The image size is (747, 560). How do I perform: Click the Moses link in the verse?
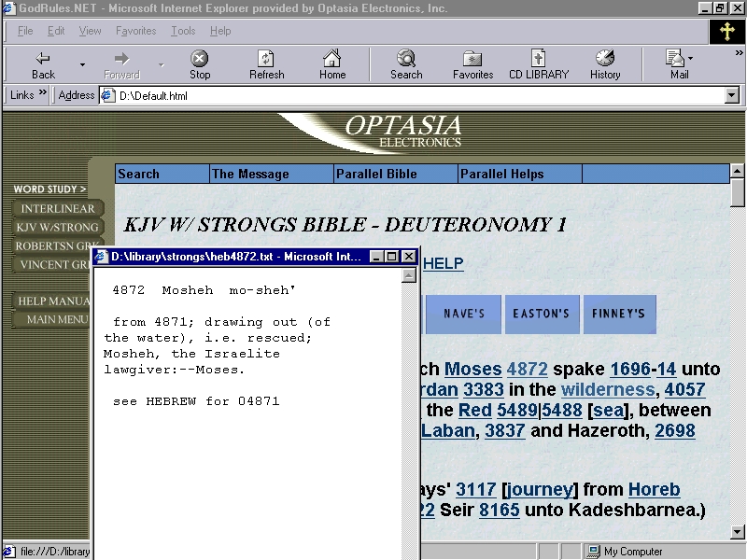pos(472,369)
